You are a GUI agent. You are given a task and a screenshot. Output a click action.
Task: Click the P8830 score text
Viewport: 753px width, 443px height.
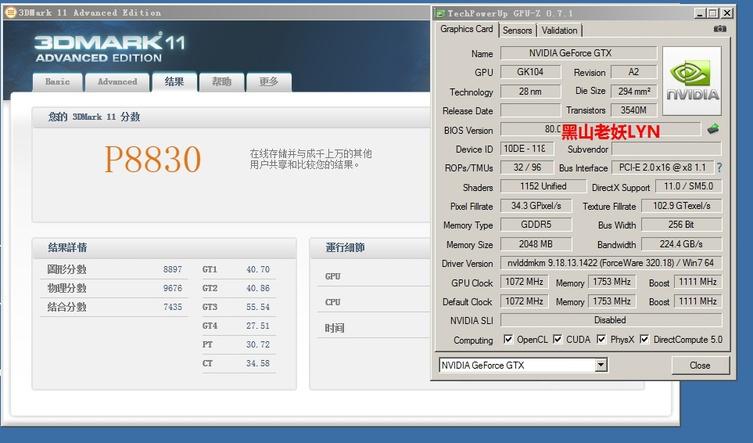153,159
